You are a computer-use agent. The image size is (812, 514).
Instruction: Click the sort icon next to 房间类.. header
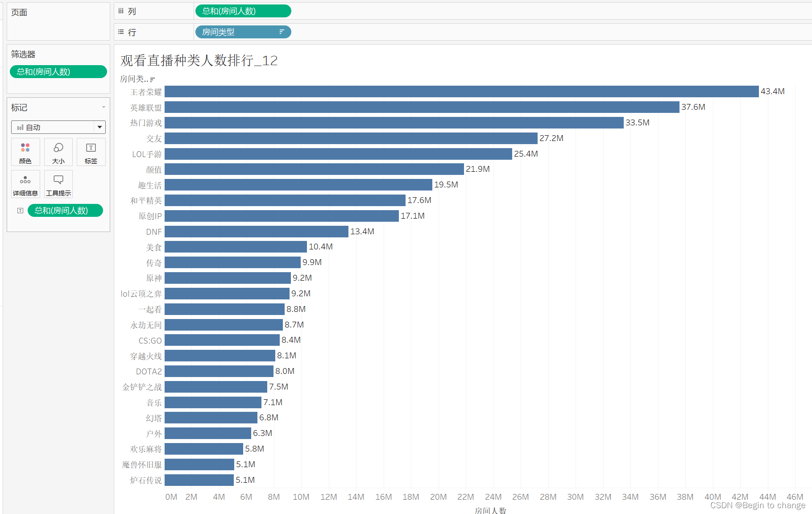click(153, 79)
